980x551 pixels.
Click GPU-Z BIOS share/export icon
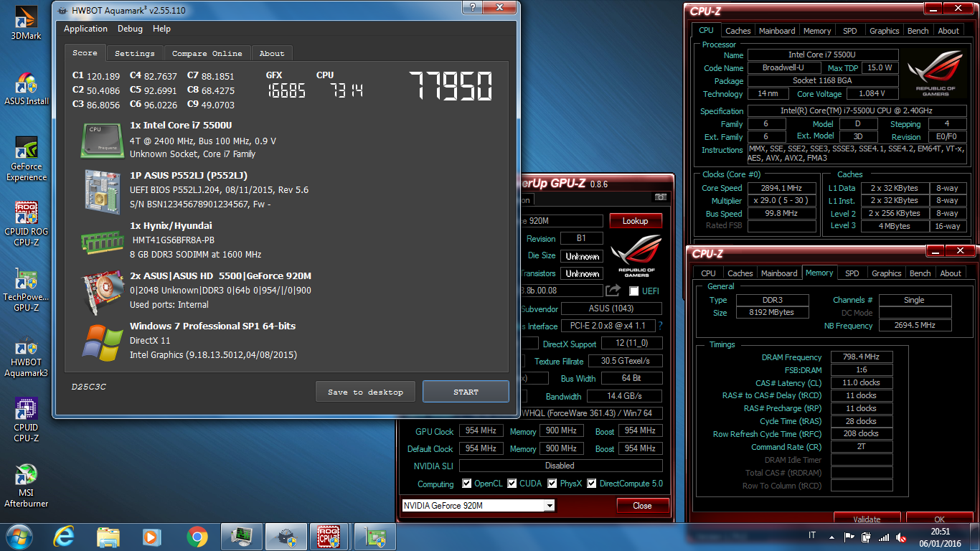click(613, 290)
